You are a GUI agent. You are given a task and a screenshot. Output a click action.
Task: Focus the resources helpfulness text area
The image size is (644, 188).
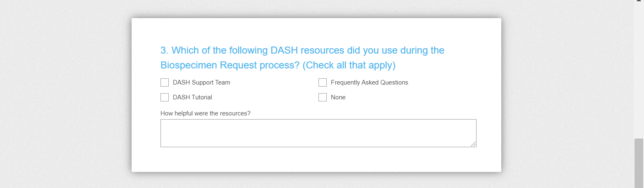318,133
